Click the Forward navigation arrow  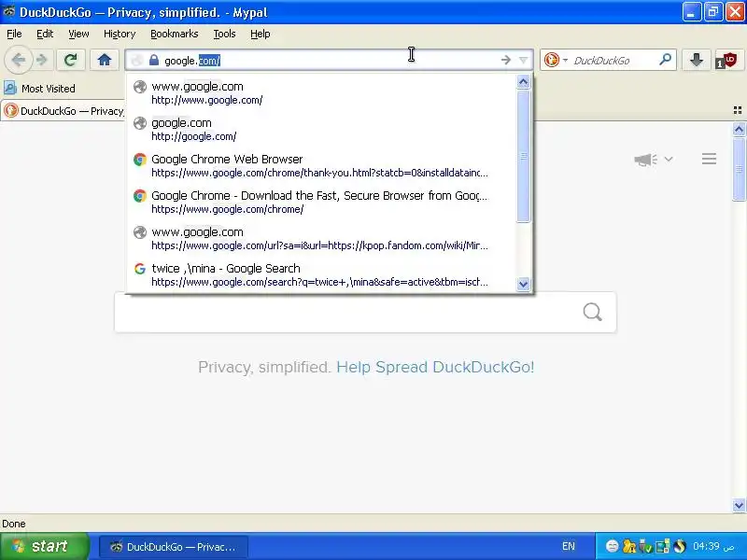[42, 60]
